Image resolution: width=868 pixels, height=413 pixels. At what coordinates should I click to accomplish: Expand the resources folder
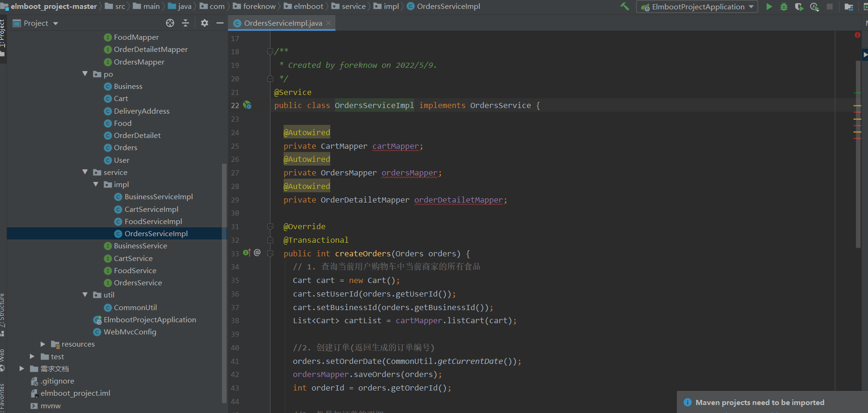coord(43,344)
